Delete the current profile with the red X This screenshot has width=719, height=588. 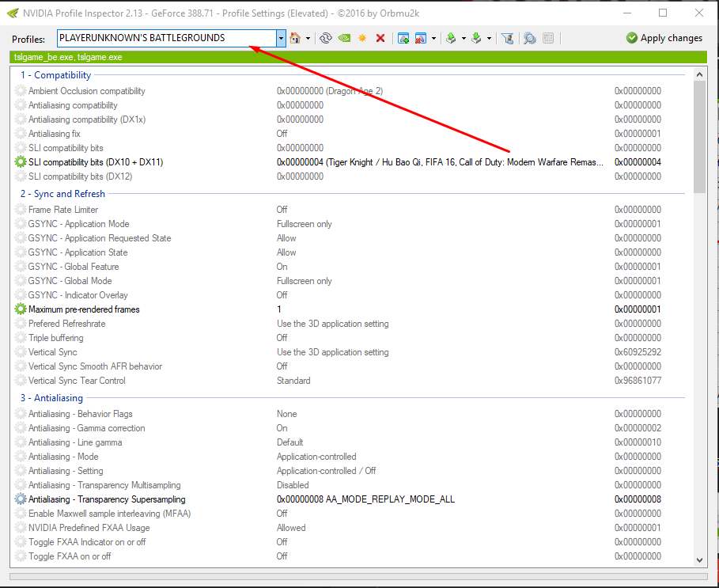coord(380,38)
